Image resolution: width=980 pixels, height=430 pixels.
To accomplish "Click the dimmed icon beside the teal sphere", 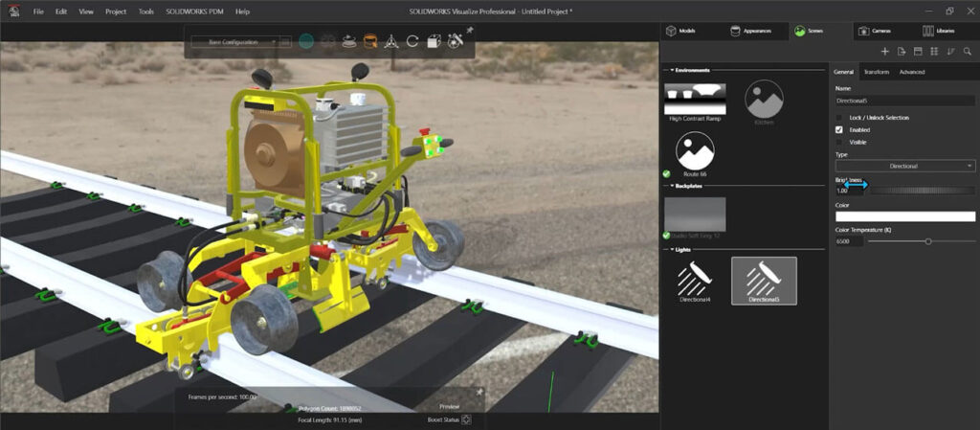I will (327, 42).
